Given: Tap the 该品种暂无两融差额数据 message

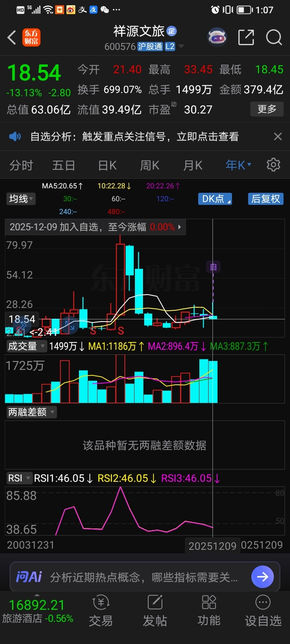Looking at the screenshot, I should pos(145,445).
